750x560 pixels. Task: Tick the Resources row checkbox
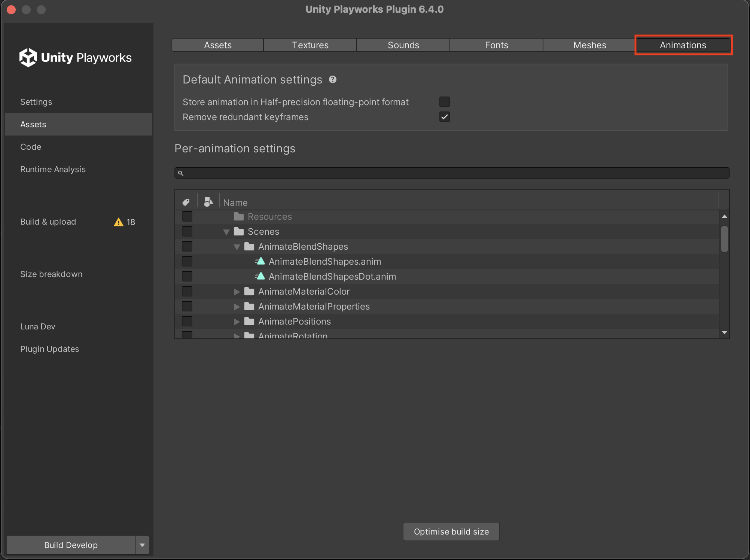tap(187, 216)
